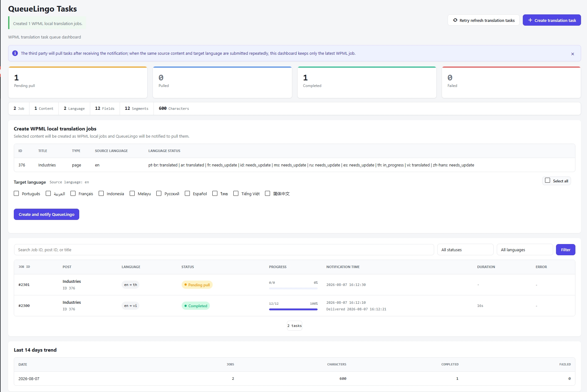Viewport: 587px width, 392px height.
Task: Click the LANGUAGE STATUS column header
Action: (x=164, y=151)
